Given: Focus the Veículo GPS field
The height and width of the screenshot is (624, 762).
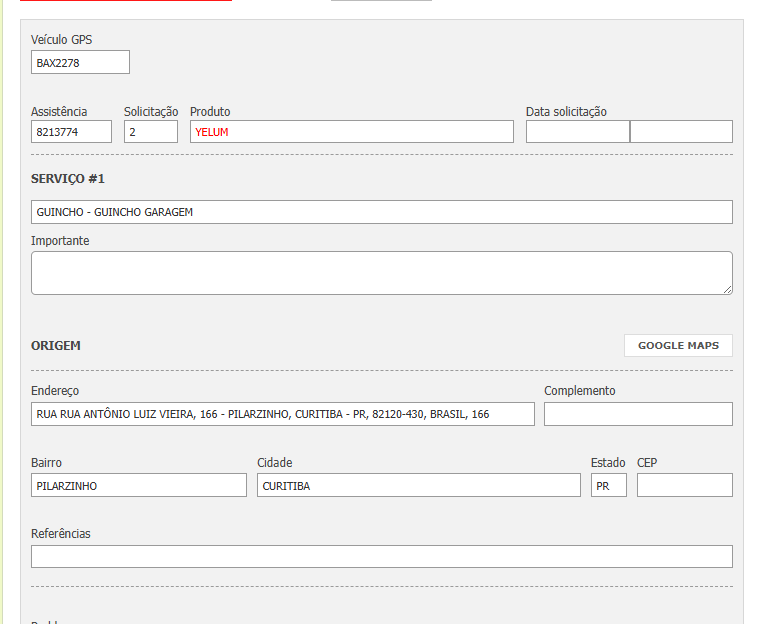Looking at the screenshot, I should click(80, 63).
